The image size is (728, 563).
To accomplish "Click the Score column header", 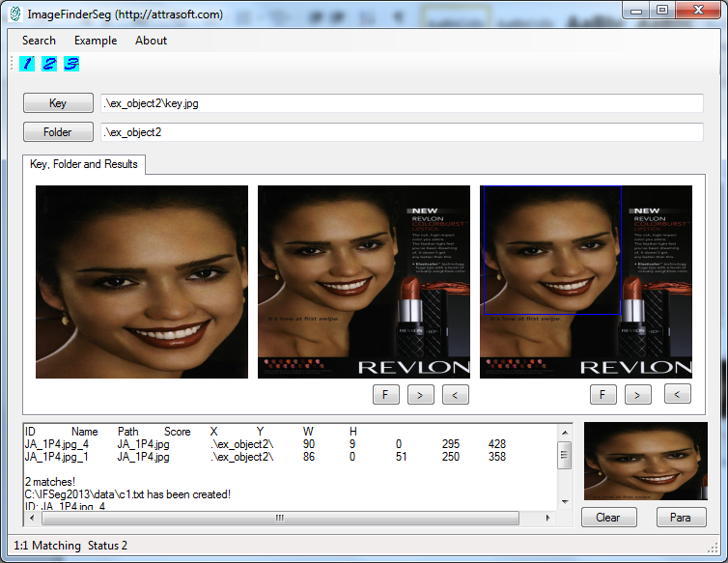I will (x=178, y=432).
